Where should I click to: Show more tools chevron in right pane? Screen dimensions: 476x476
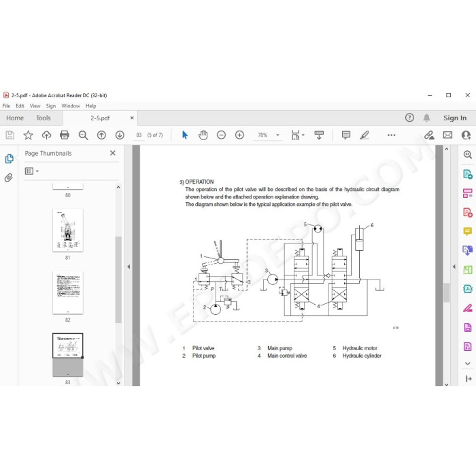[468, 363]
